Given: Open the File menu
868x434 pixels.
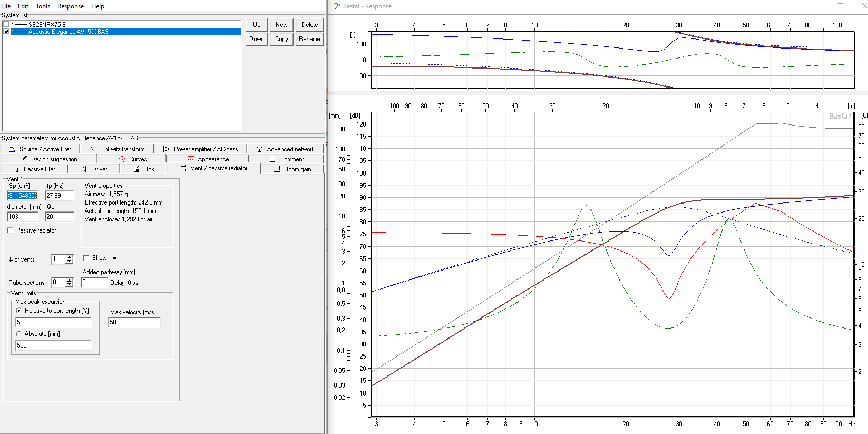Looking at the screenshot, I should coord(6,6).
